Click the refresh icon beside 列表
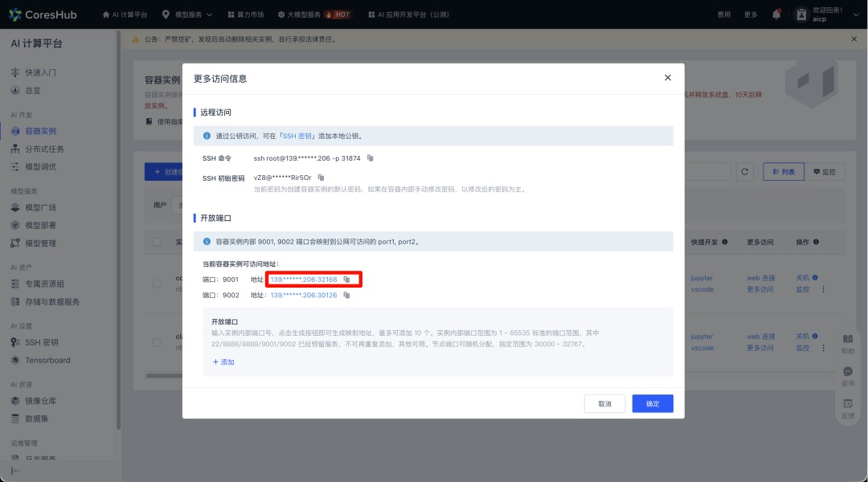The width and height of the screenshot is (868, 482). click(x=745, y=172)
